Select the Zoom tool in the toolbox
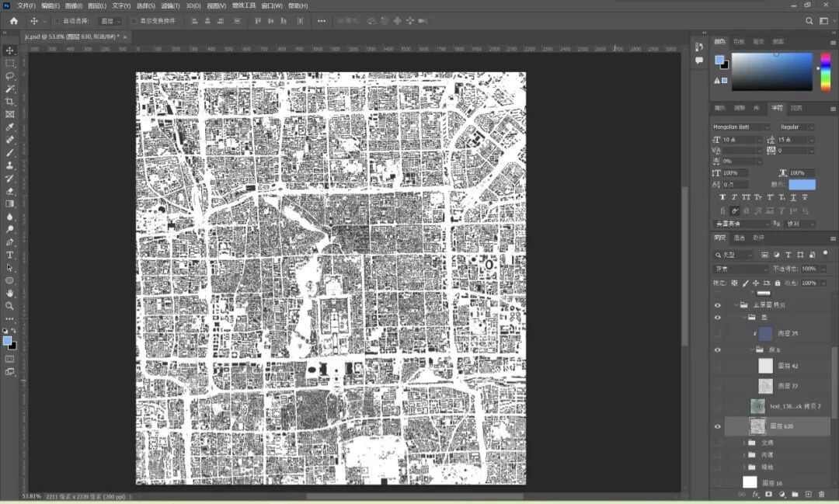839x504 pixels. point(9,306)
